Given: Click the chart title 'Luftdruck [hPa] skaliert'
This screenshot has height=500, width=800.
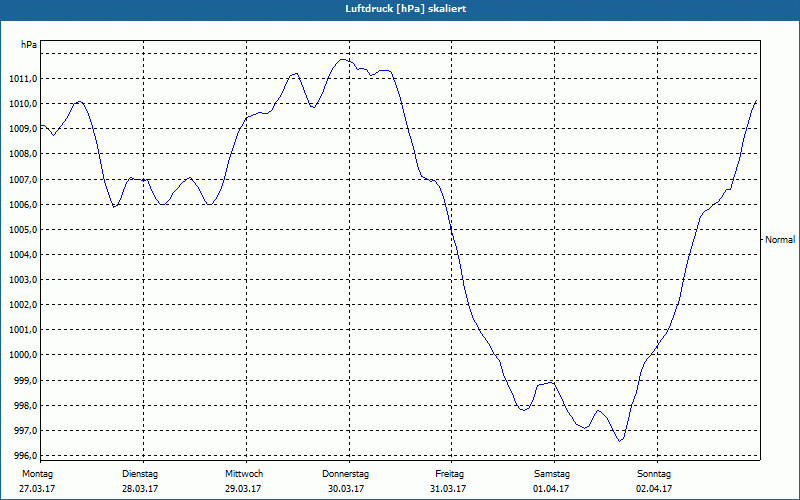Looking at the screenshot, I should [405, 9].
